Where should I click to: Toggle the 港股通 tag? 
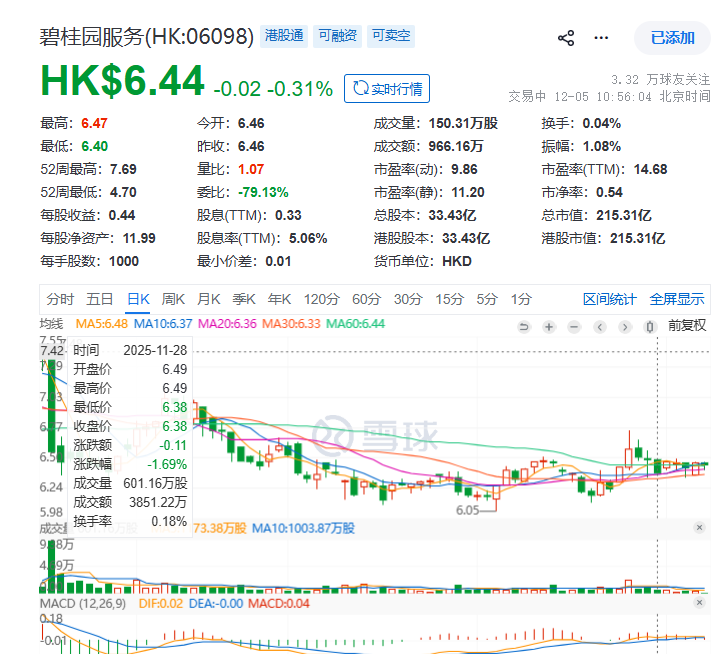pos(284,36)
